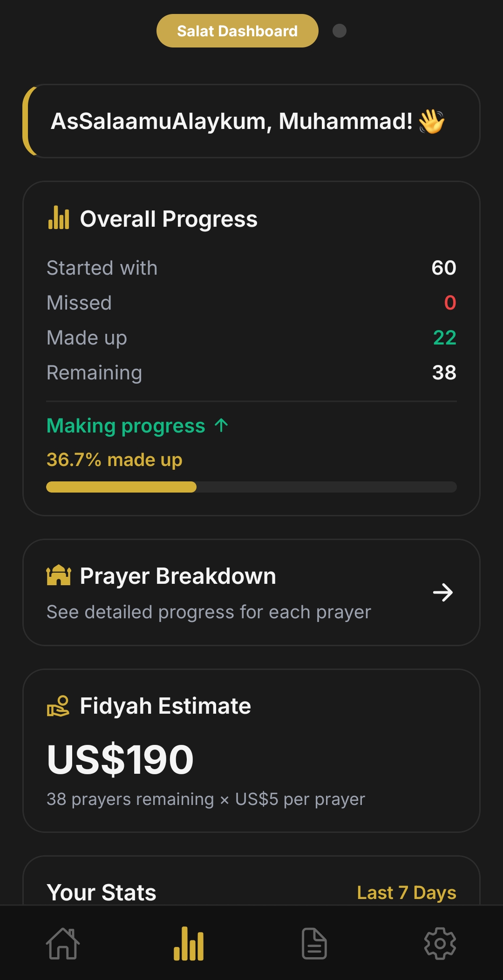The height and width of the screenshot is (980, 503).
Task: Tap the US$190 fidyah amount
Action: point(120,759)
